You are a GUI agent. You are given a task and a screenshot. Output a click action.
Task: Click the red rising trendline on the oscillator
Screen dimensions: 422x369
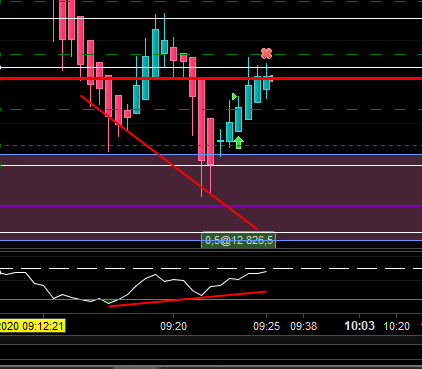click(x=187, y=299)
